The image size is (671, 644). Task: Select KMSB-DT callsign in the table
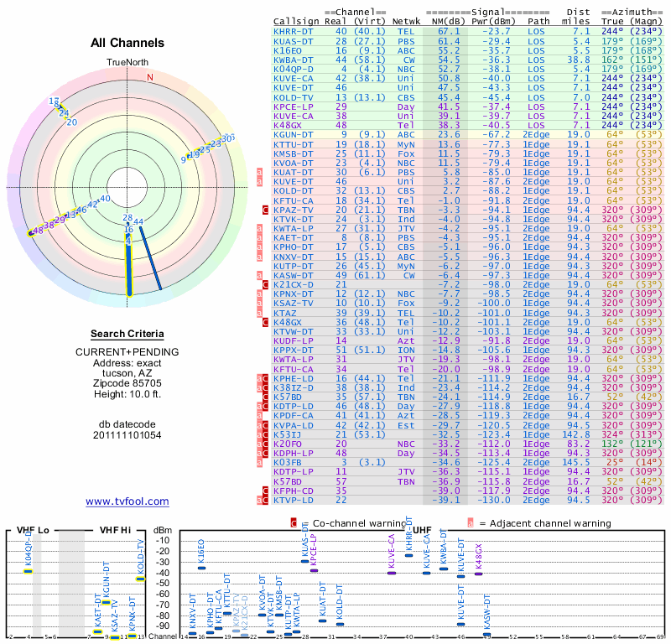[293, 154]
